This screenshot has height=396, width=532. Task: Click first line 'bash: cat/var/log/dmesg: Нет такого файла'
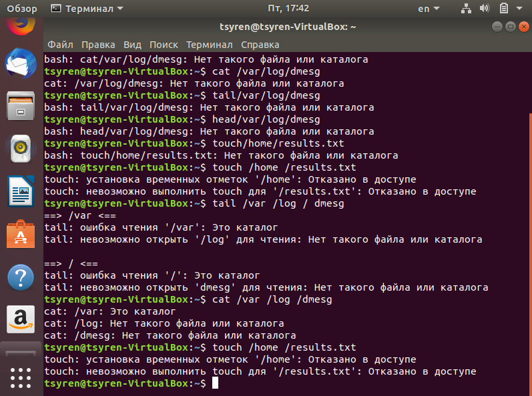tap(206, 59)
